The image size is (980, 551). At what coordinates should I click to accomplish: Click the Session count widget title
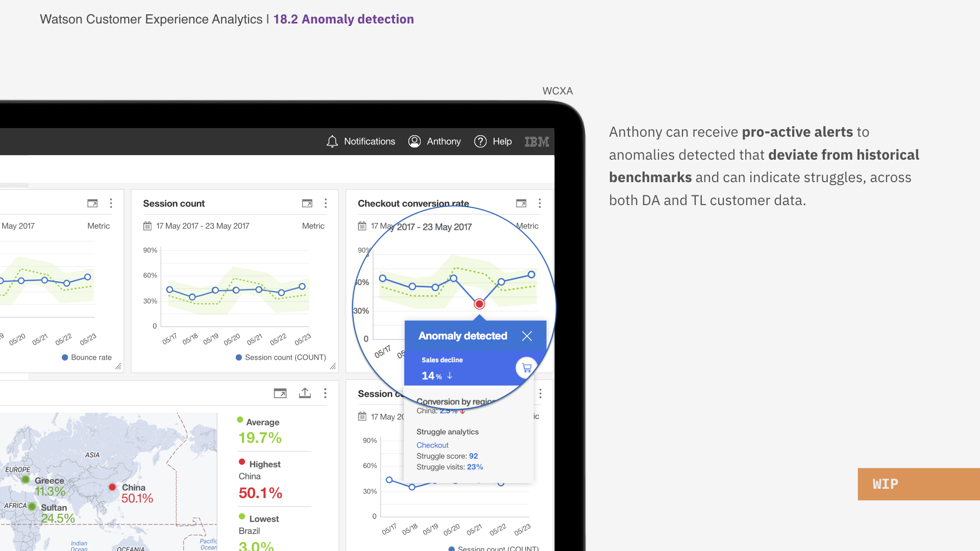pos(174,204)
